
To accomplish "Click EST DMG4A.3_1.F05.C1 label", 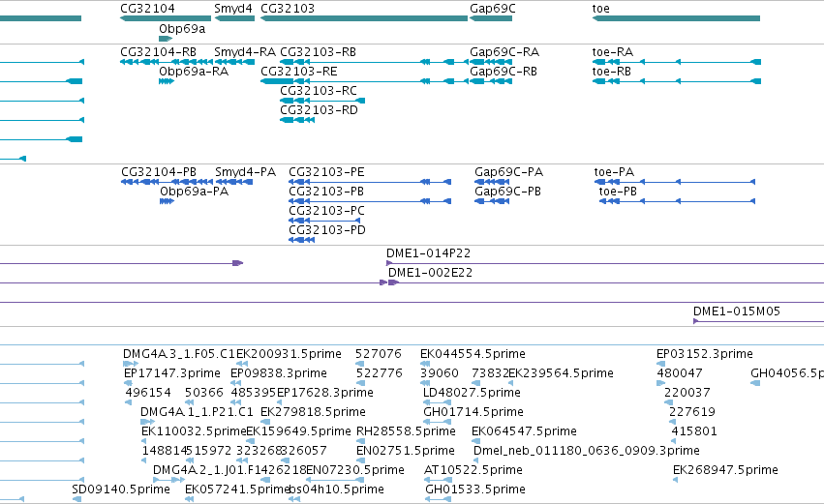I will tap(179, 354).
